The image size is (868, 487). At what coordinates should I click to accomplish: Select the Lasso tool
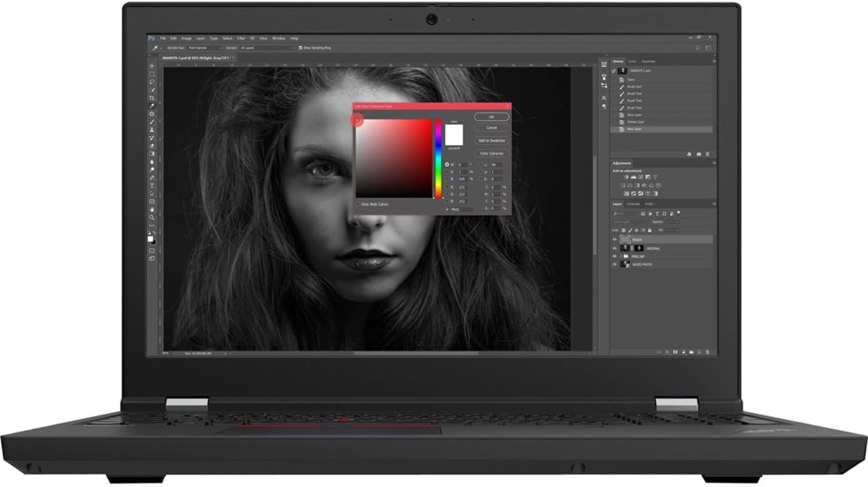pos(152,82)
